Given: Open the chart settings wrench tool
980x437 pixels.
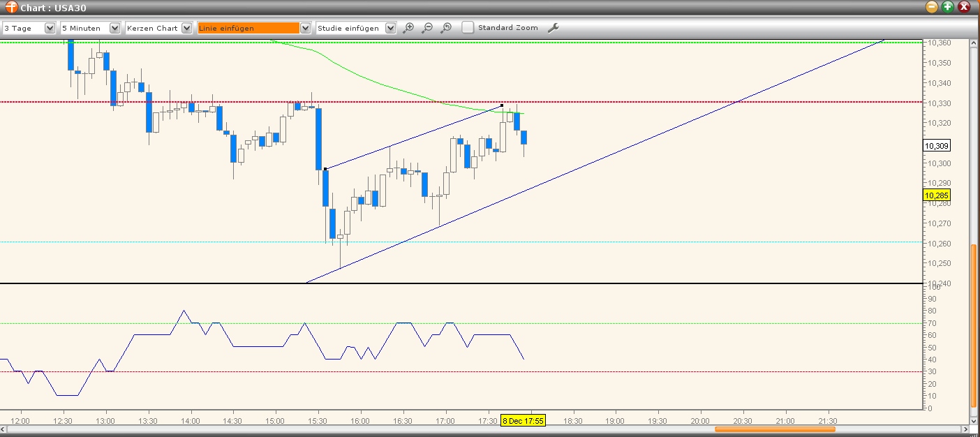Looking at the screenshot, I should (x=554, y=27).
